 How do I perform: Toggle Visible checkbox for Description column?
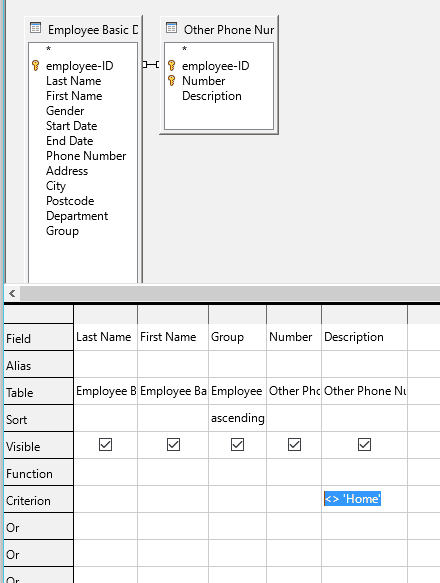pyautogui.click(x=364, y=445)
